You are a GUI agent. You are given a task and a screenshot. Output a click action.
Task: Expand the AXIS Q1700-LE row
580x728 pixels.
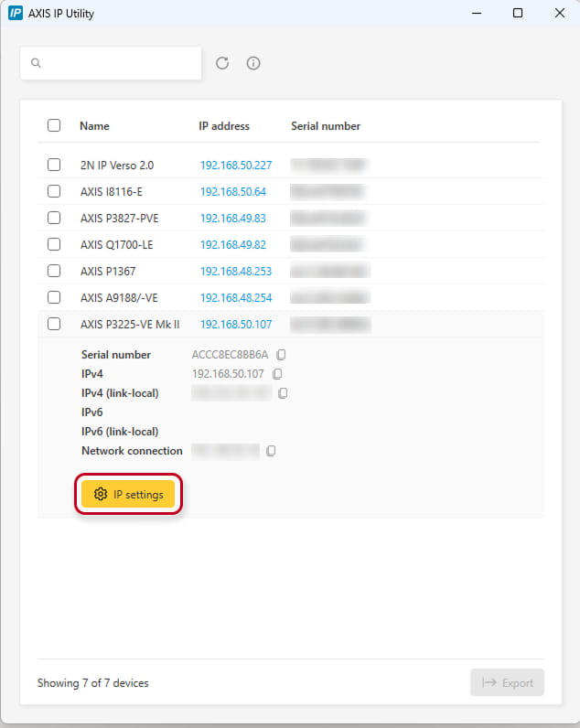(290, 244)
